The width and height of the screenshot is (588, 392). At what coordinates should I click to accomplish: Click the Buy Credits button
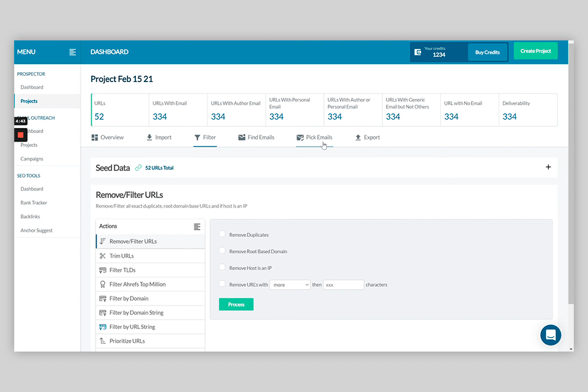pos(487,52)
